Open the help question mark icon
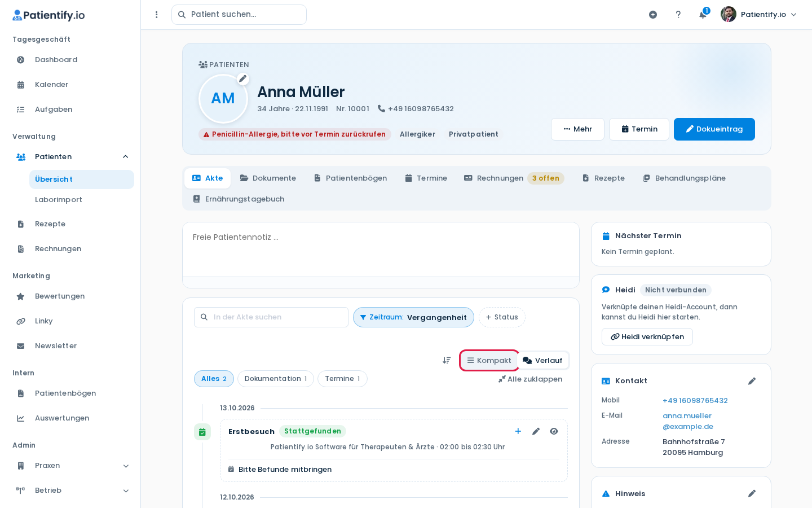The height and width of the screenshot is (508, 812). tap(678, 15)
